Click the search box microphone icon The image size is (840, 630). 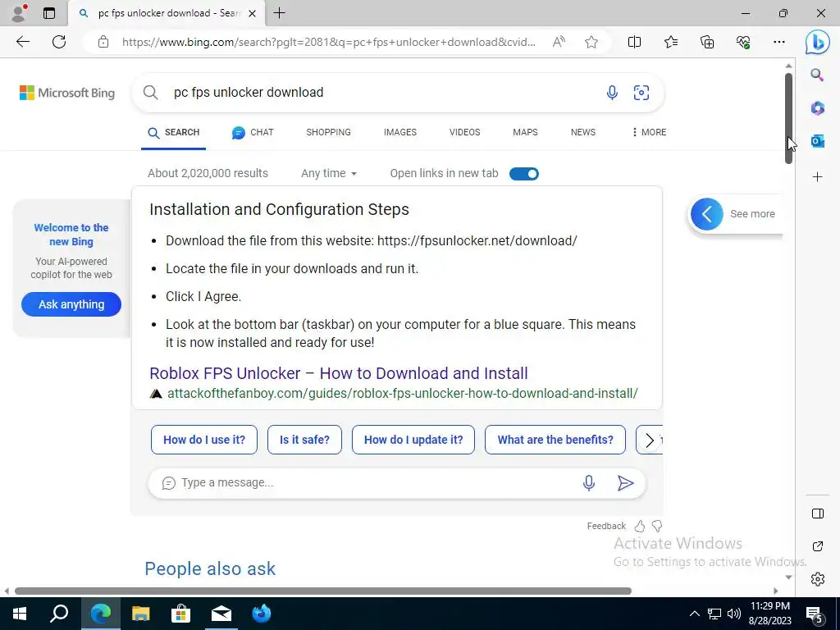pos(612,93)
